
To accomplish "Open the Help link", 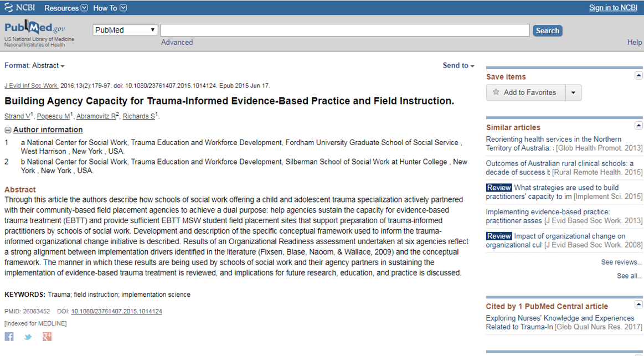I will point(634,42).
